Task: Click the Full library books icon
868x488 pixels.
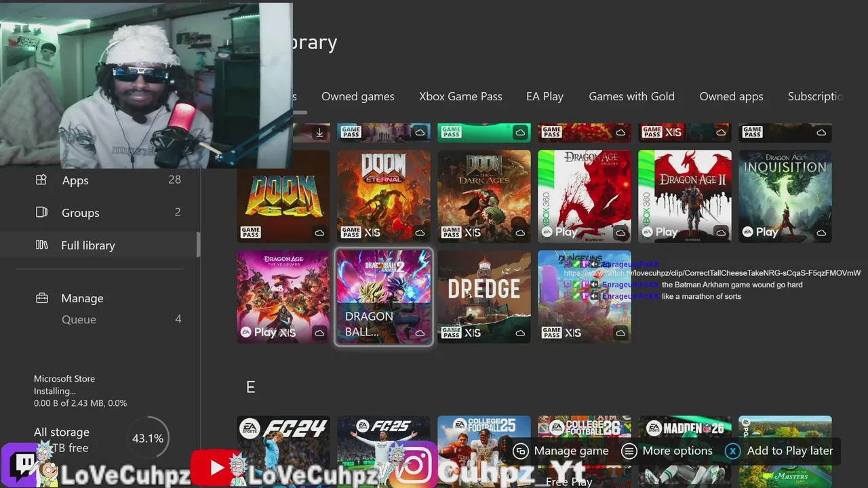Action: (41, 245)
